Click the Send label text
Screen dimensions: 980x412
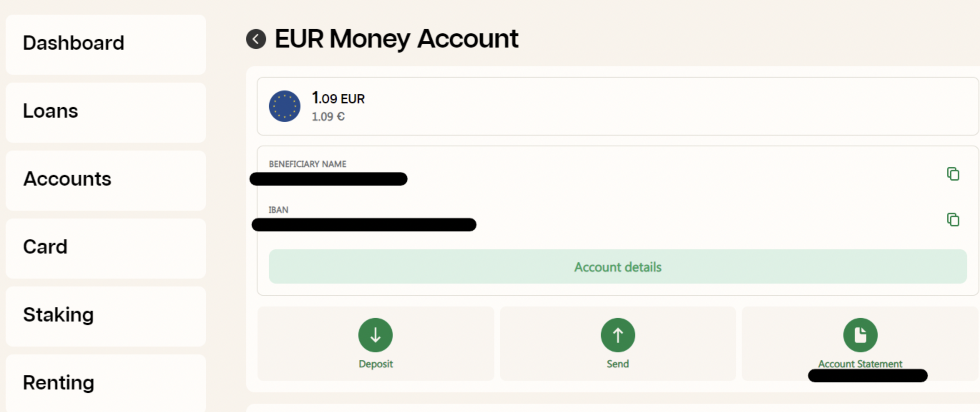pyautogui.click(x=618, y=364)
